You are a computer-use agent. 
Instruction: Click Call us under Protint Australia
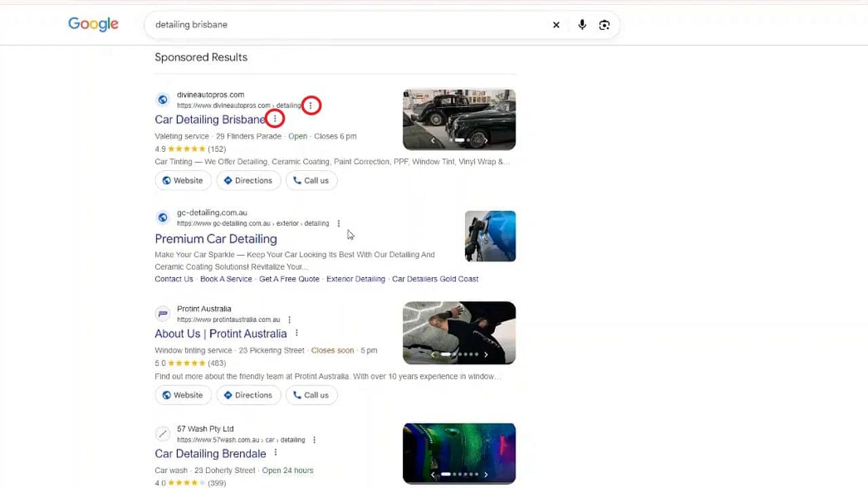coord(311,395)
